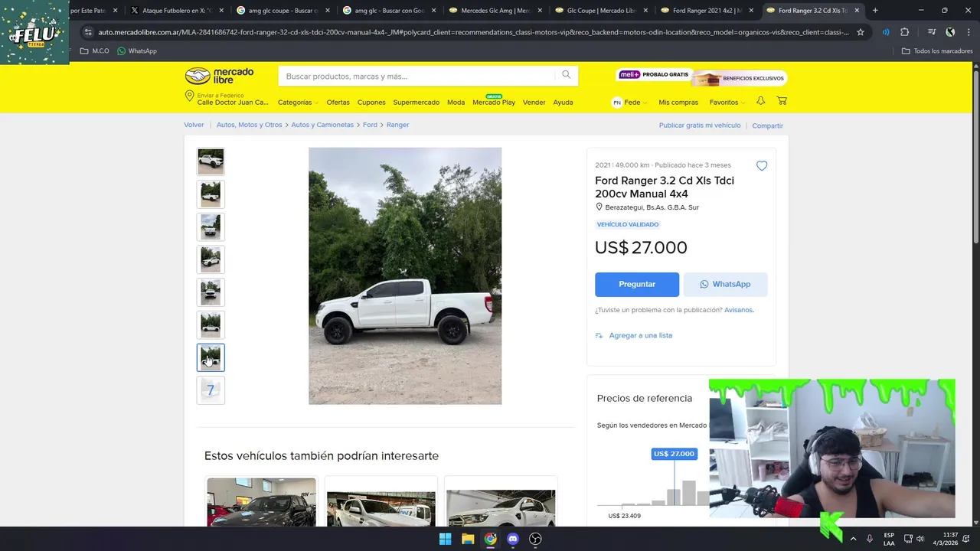
Task: Open the Ranger breadcrumb link
Action: pos(397,125)
